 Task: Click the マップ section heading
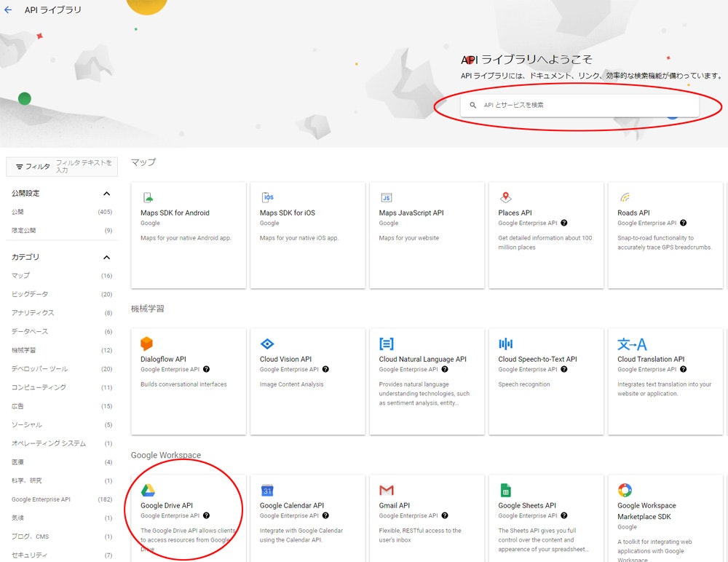[x=143, y=162]
